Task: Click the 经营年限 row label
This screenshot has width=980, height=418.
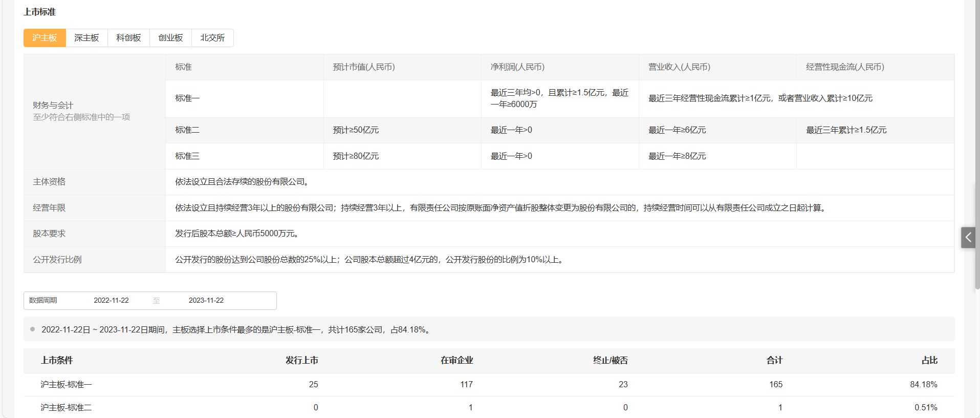Action: pyautogui.click(x=49, y=208)
